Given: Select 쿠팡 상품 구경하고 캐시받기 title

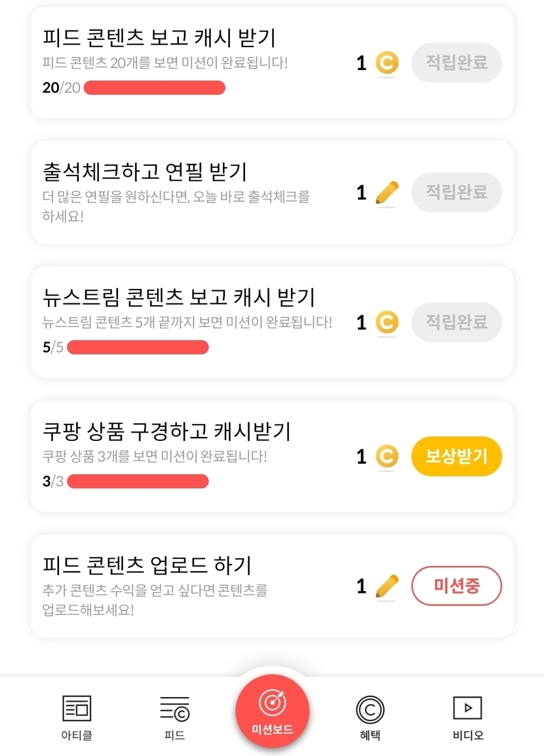Looking at the screenshot, I should coord(166,431).
